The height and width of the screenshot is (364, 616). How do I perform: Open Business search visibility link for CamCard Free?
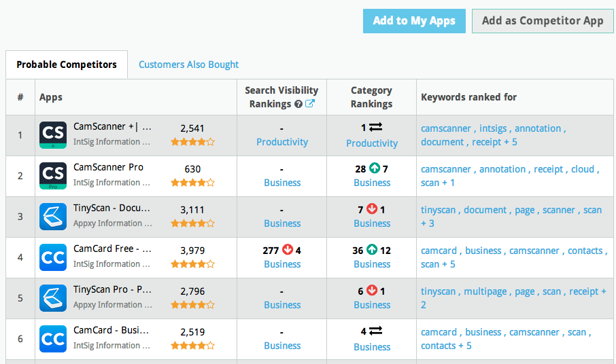point(282,264)
